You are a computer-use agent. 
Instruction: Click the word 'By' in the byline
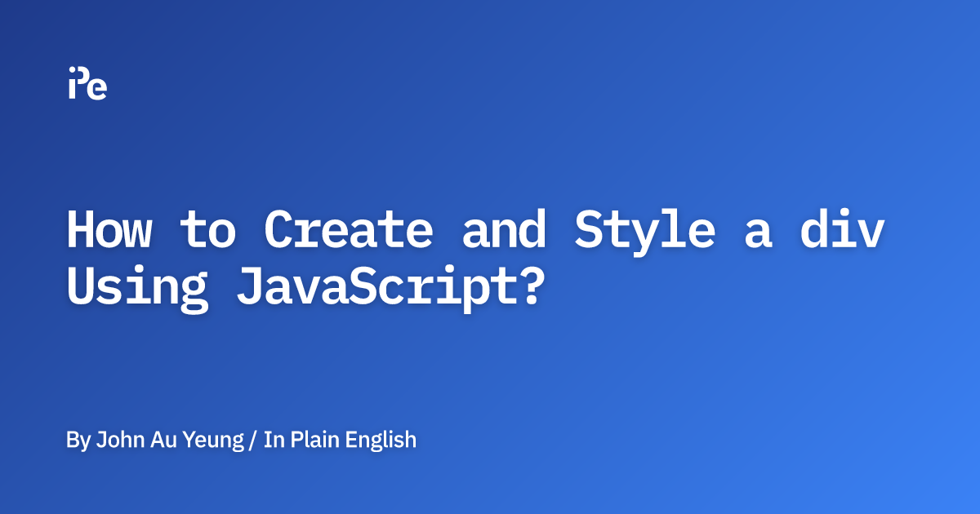(x=78, y=441)
